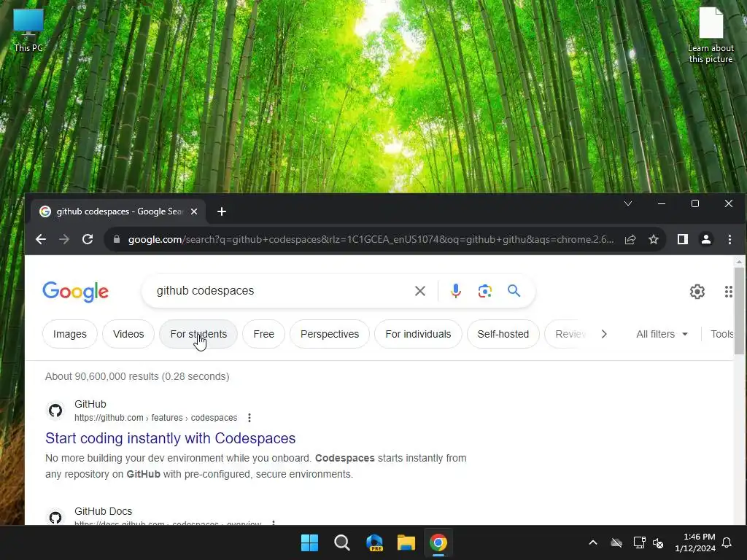Open the OneDrive tray icon
This screenshot has height=560, width=747.
tap(616, 542)
